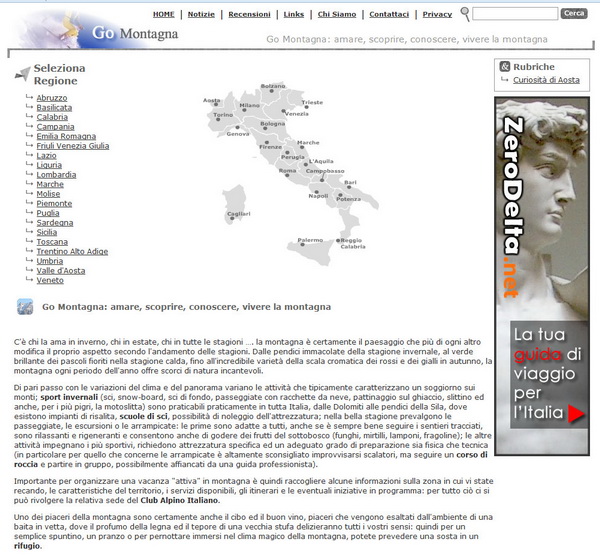Click the Rubriche panel heading
The image size is (600, 556).
point(534,67)
